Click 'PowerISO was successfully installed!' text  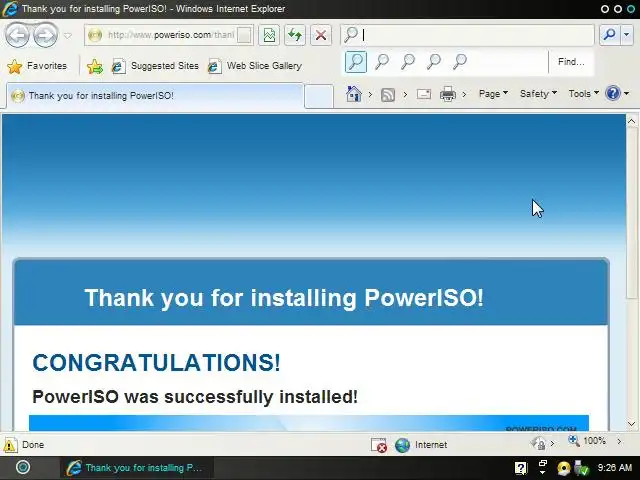coord(195,396)
